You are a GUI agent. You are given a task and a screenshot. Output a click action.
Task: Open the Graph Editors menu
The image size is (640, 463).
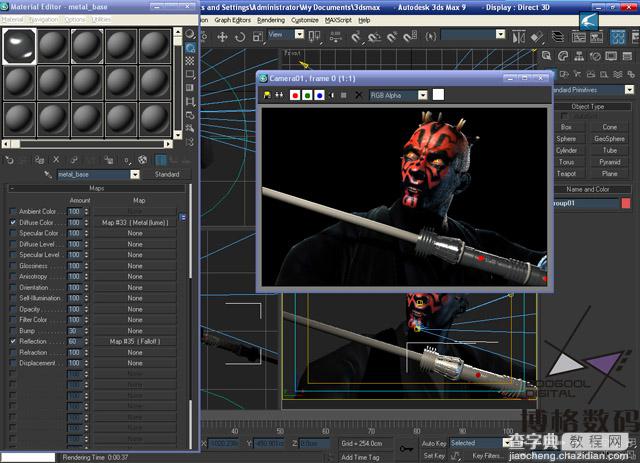tap(233, 20)
